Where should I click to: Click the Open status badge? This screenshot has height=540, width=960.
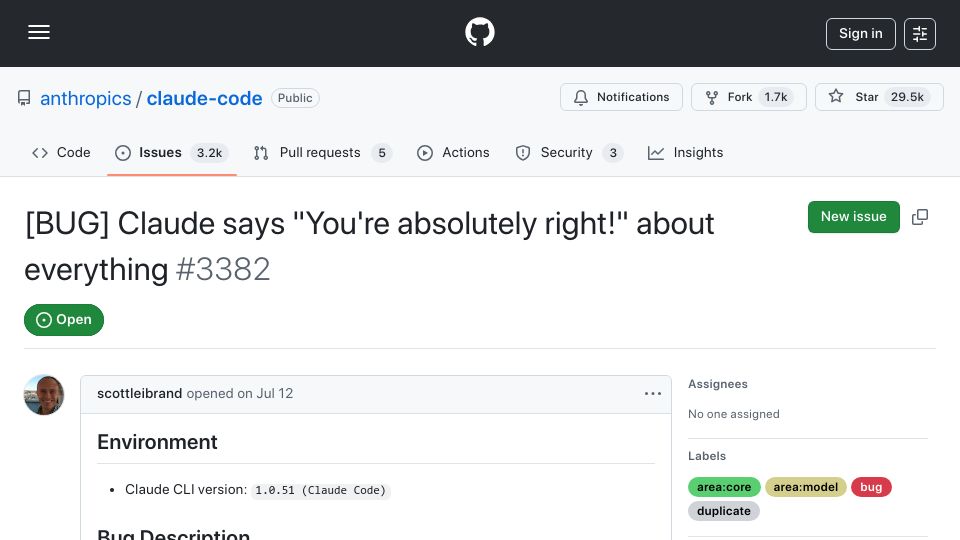coord(64,320)
